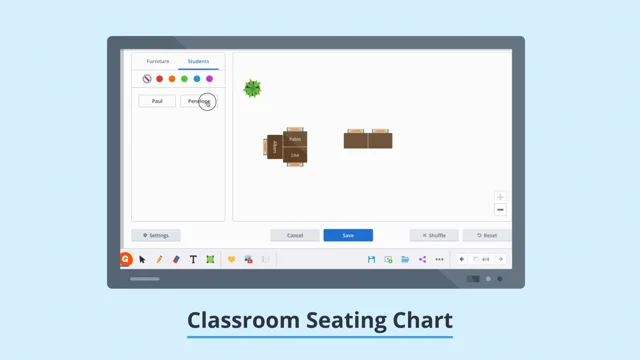Click the Cancel button
The height and width of the screenshot is (360, 640).
(x=295, y=236)
